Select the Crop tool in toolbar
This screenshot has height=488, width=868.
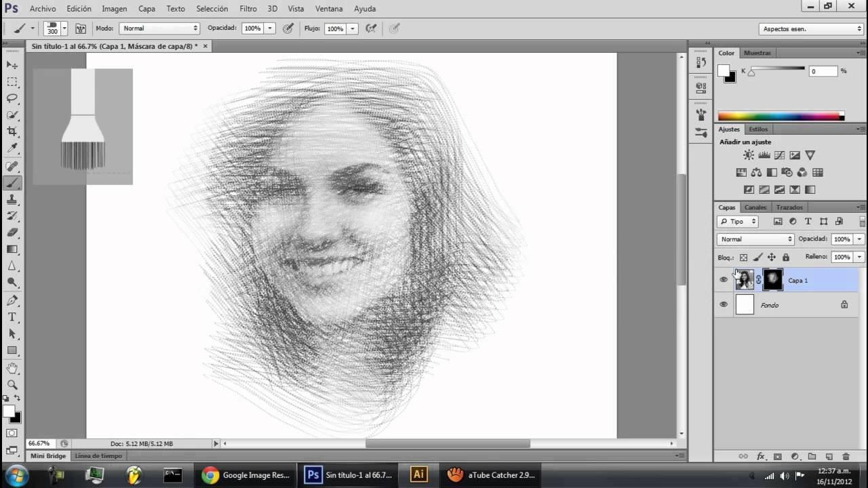[x=12, y=131]
